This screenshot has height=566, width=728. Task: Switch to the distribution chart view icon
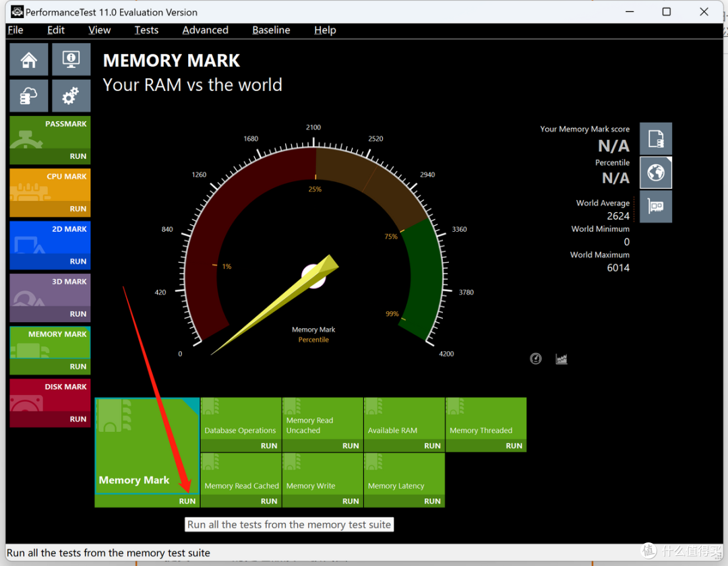pyautogui.click(x=562, y=358)
